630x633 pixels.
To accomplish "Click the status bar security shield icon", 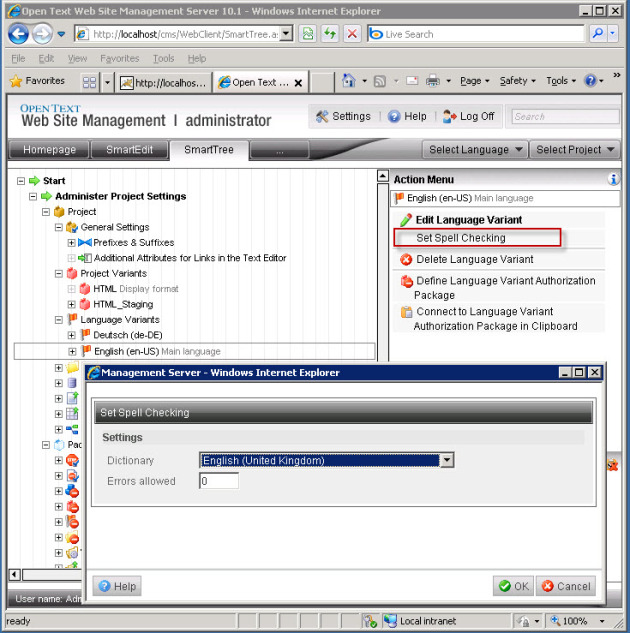I will coord(370,620).
